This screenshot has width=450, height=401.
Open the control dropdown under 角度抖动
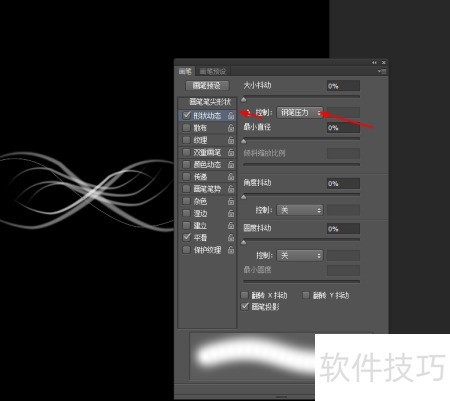tap(300, 210)
